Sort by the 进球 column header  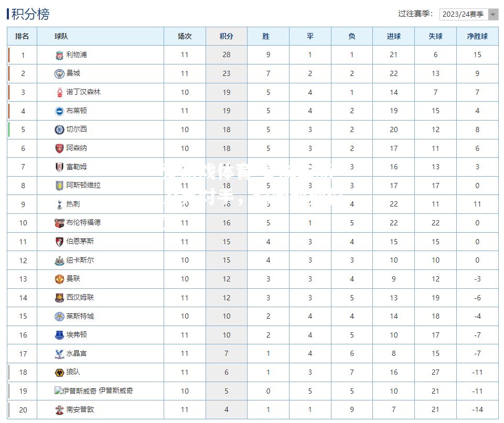394,36
